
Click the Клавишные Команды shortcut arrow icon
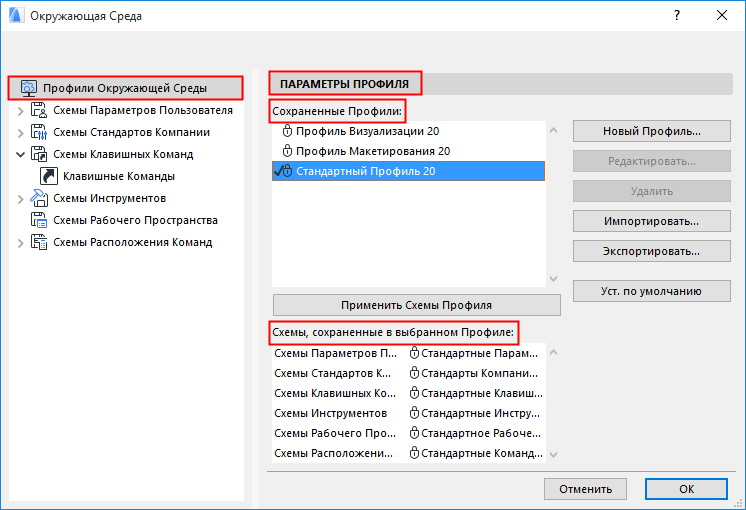[49, 176]
